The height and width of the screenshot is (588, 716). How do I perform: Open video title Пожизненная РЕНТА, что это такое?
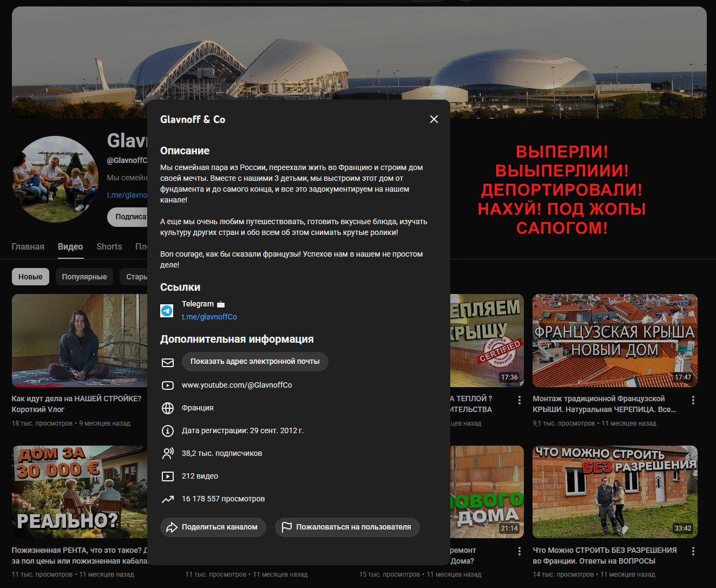tap(80, 556)
